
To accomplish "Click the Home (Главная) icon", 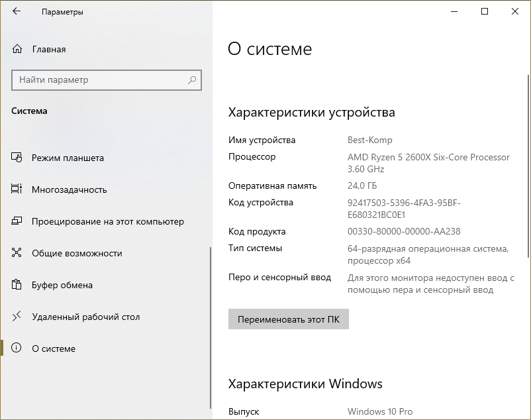I will [x=17, y=49].
